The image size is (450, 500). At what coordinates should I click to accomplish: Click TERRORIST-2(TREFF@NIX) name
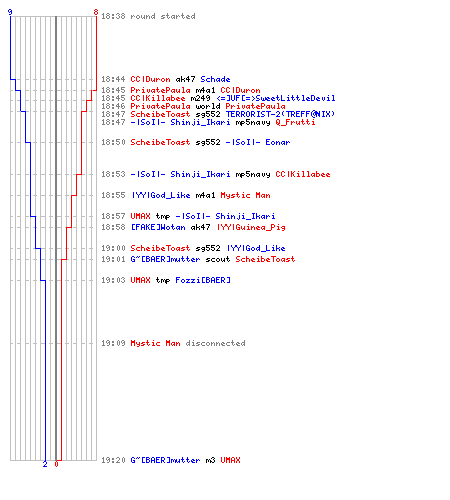coord(280,114)
